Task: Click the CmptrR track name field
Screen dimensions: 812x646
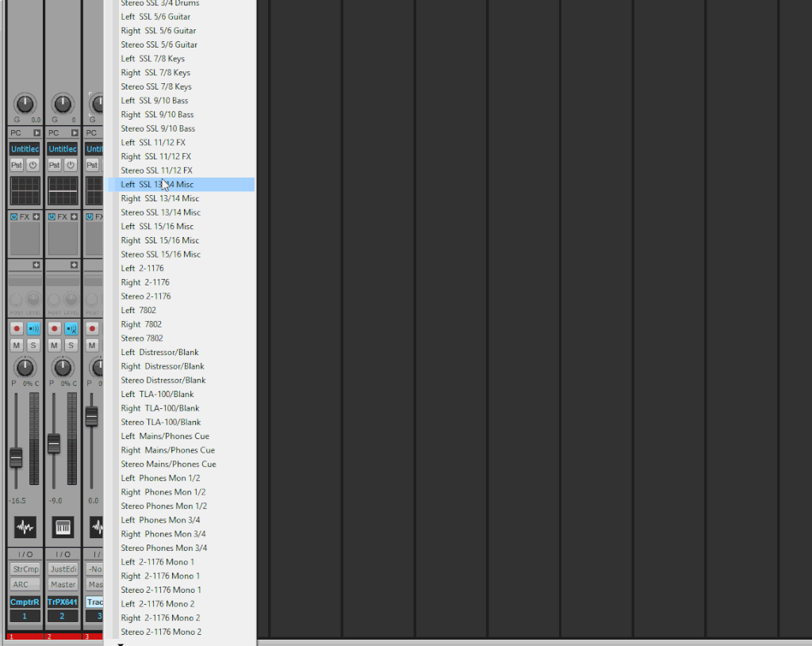Action: (x=25, y=602)
